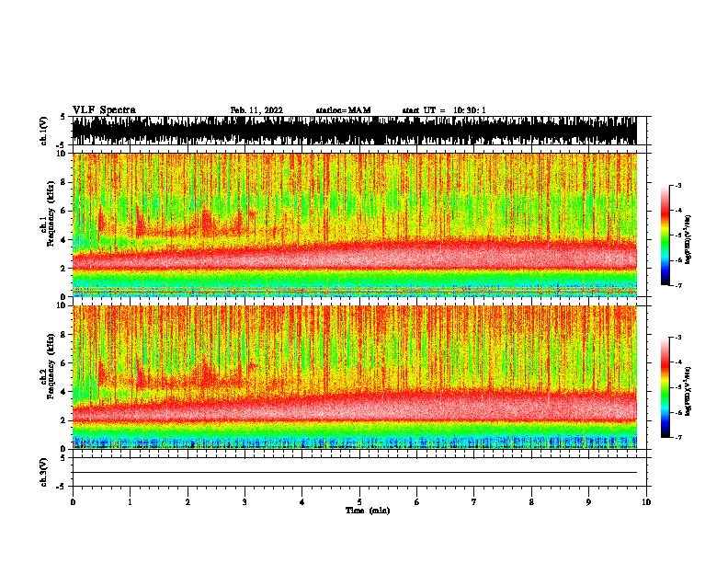Click the "-3" tick on ch.1 colorbar
This screenshot has width=728, height=563.
(678, 186)
